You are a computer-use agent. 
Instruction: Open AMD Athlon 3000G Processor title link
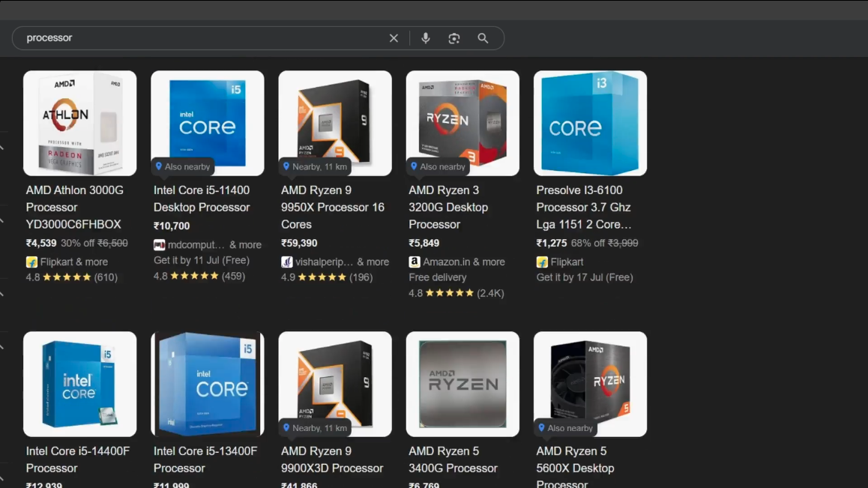(75, 207)
